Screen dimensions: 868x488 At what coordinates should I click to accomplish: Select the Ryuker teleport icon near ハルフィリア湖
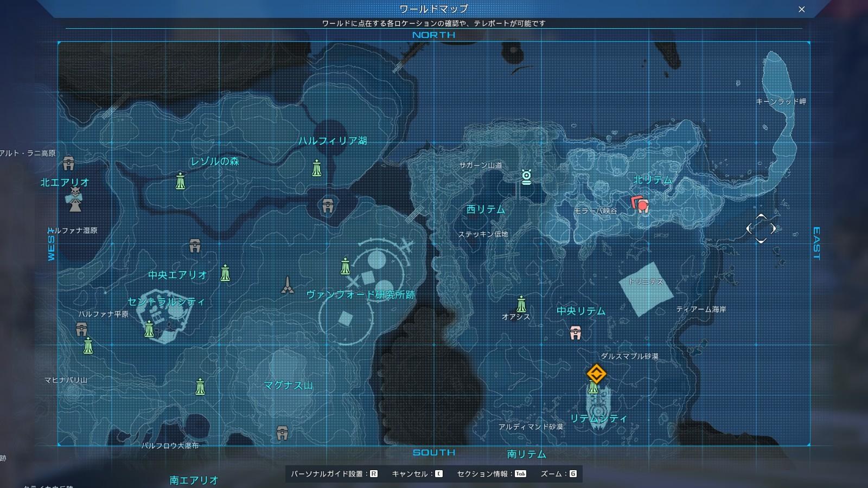click(317, 168)
